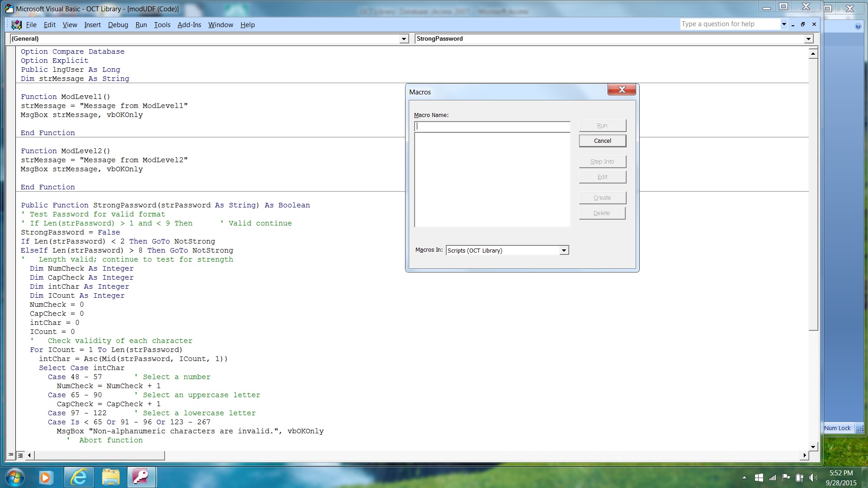Open Microsoft Access from the taskbar
Screen dimensions: 868x488
pyautogui.click(x=141, y=477)
